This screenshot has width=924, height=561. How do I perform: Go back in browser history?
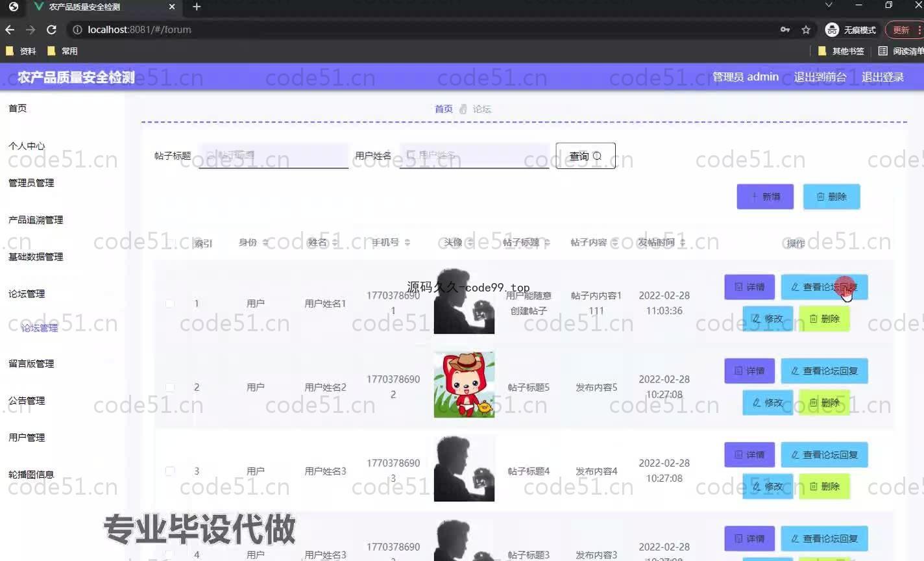[x=10, y=30]
